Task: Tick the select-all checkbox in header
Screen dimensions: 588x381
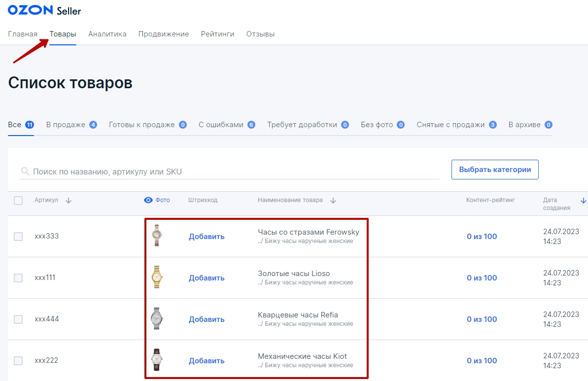Action: click(18, 201)
